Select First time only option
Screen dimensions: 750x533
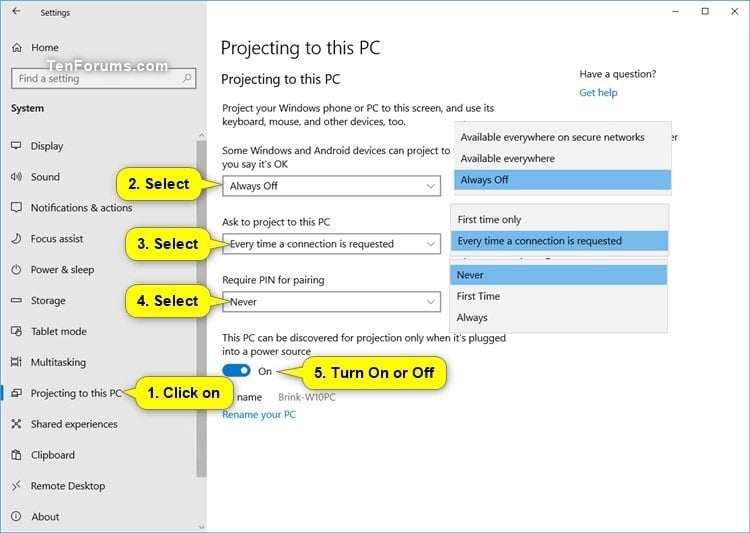pos(559,220)
